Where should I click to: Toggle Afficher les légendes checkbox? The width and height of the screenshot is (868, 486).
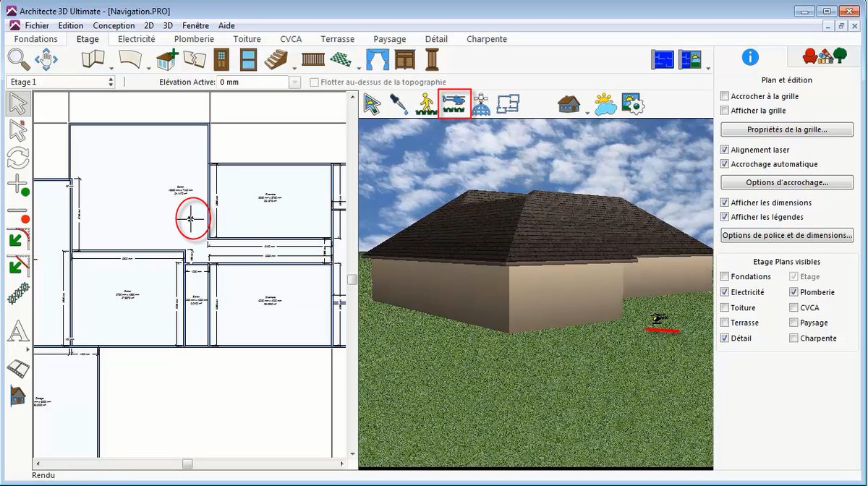726,217
